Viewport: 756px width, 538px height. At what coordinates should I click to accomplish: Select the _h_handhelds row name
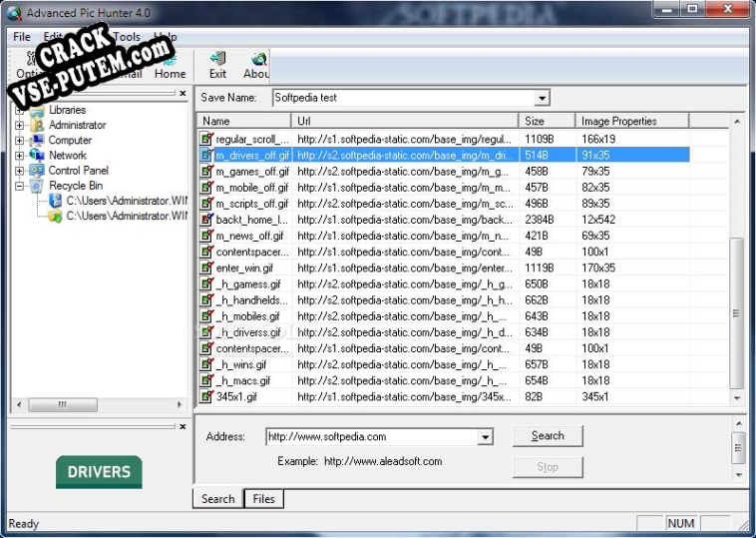click(251, 300)
